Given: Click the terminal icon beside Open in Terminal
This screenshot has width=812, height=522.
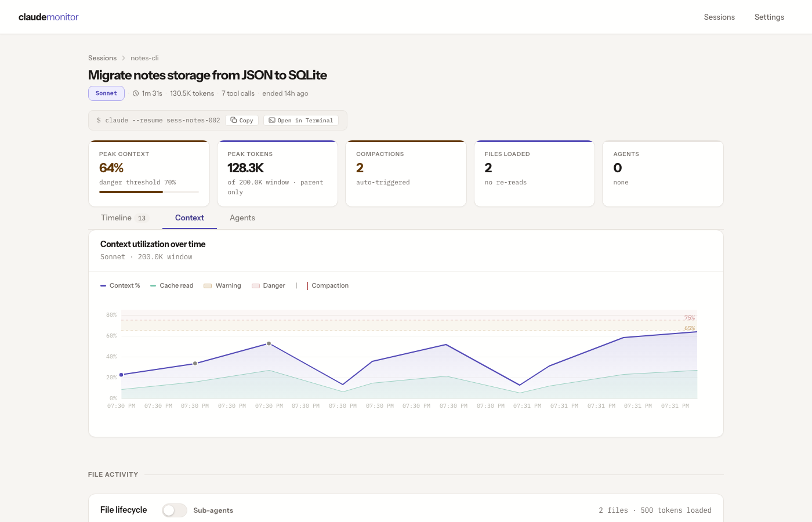Looking at the screenshot, I should click(272, 120).
